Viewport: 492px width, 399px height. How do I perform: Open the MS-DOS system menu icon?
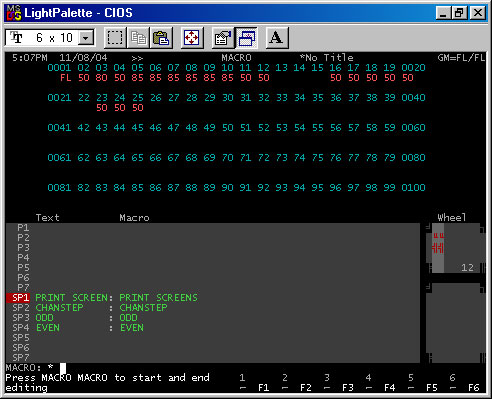pyautogui.click(x=14, y=13)
